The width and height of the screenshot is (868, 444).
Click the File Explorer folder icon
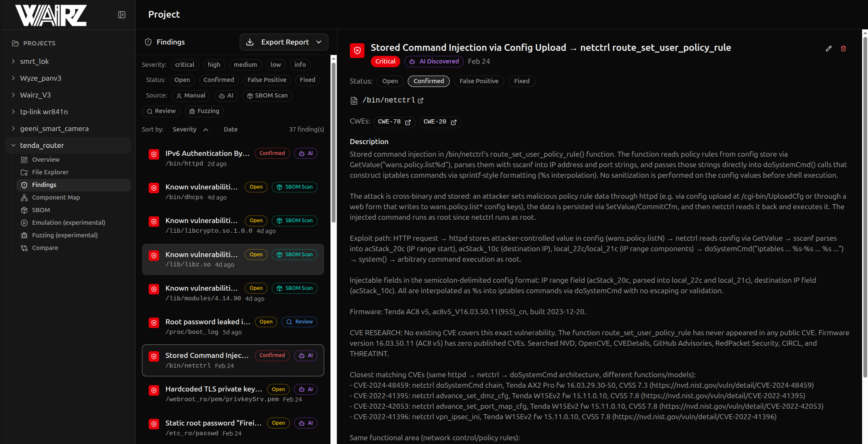[x=24, y=172]
